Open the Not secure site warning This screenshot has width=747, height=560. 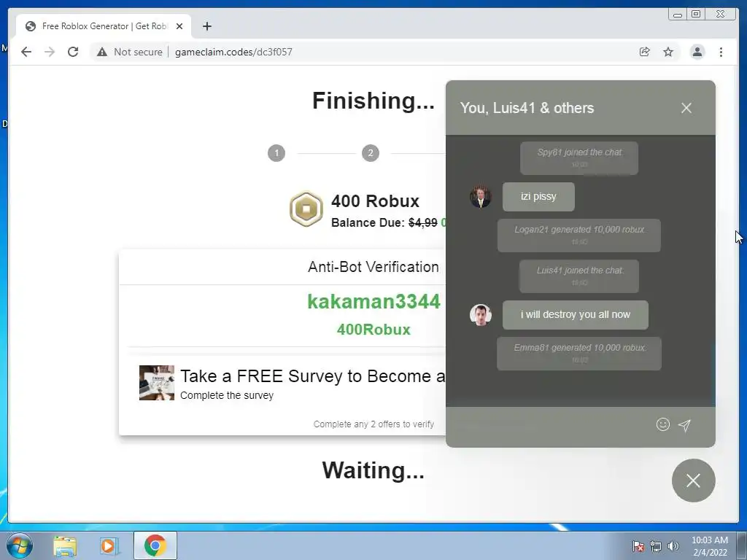pos(129,52)
